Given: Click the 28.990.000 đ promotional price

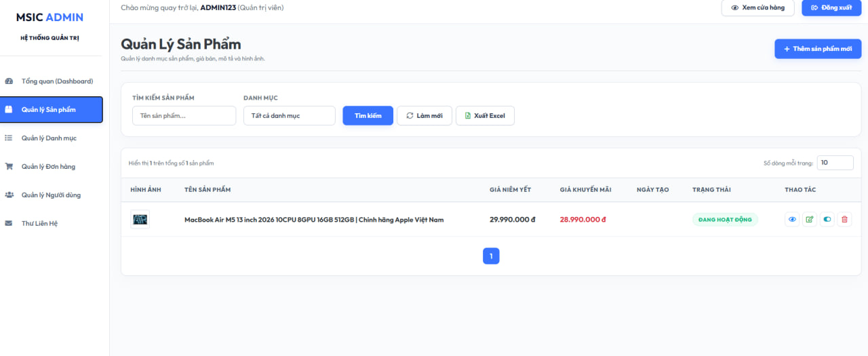Looking at the screenshot, I should (x=583, y=219).
